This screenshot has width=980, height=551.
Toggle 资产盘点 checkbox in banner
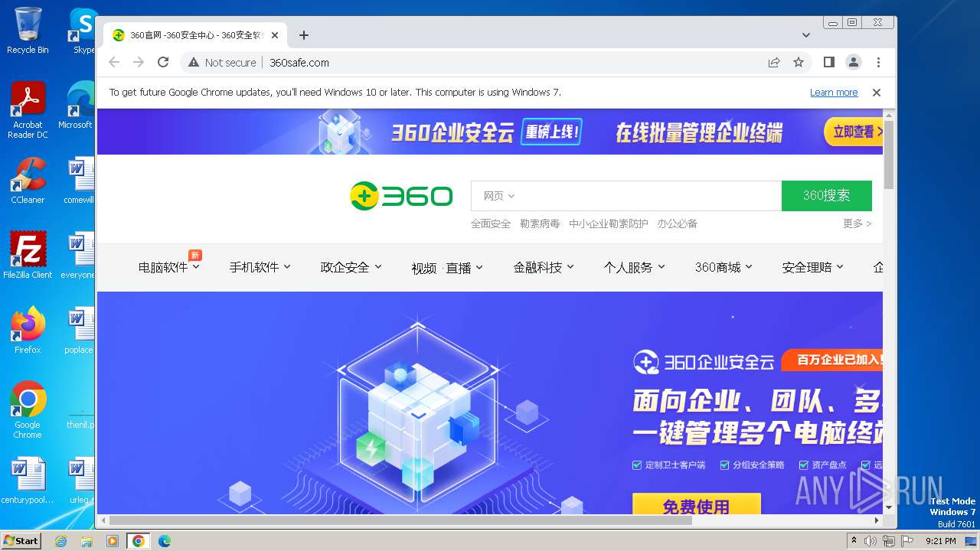[804, 465]
